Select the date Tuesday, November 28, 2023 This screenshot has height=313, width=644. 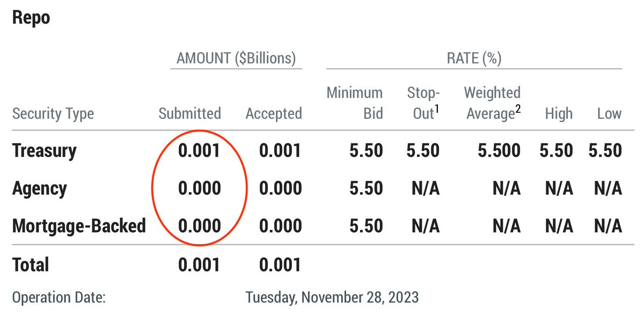point(332,296)
